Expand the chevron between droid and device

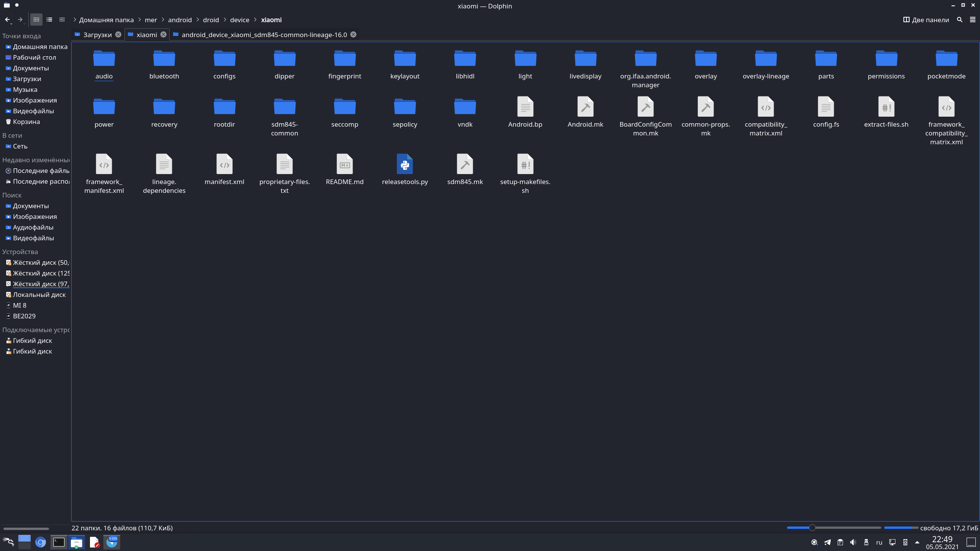tap(225, 20)
